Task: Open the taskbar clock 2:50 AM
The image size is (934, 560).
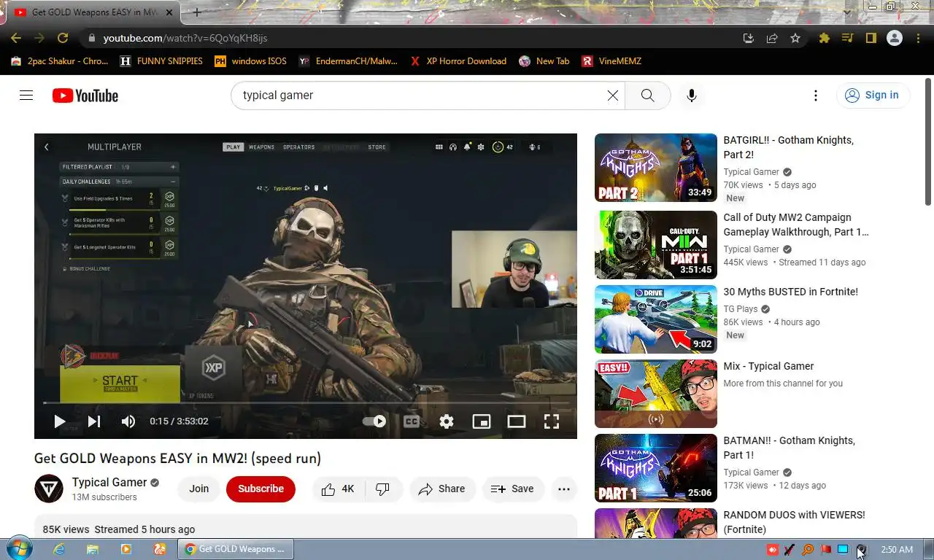Action: 897,550
